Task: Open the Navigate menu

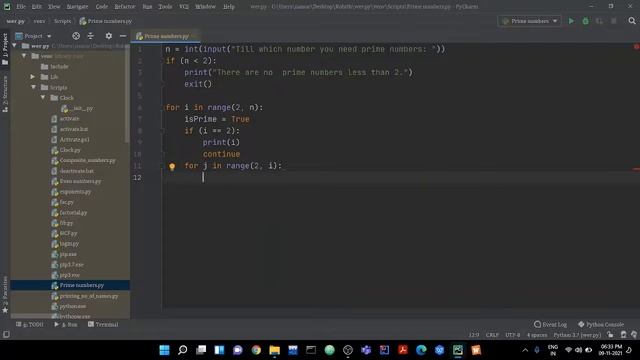Action: coord(77,7)
